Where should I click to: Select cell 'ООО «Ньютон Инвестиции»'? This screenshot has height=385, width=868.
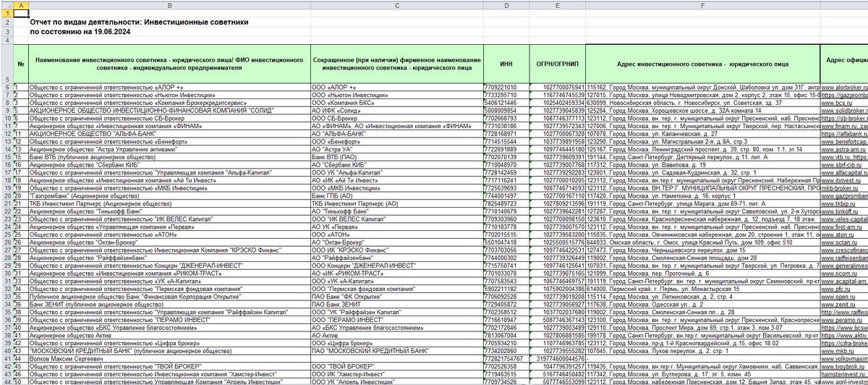(x=396, y=94)
